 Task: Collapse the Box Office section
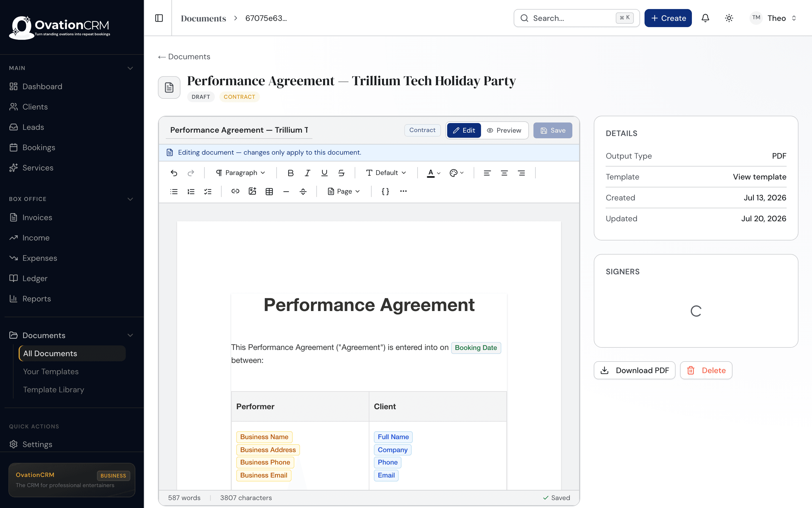pos(130,199)
